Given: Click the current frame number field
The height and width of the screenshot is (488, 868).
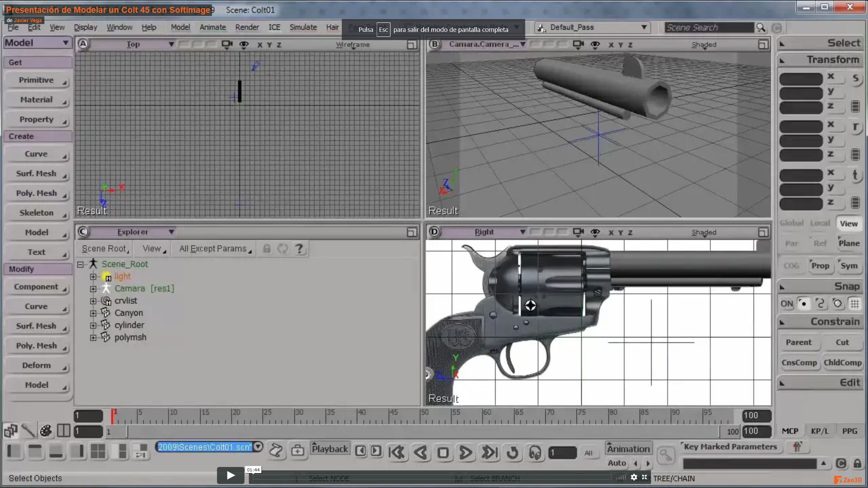Looking at the screenshot, I should tap(563, 453).
